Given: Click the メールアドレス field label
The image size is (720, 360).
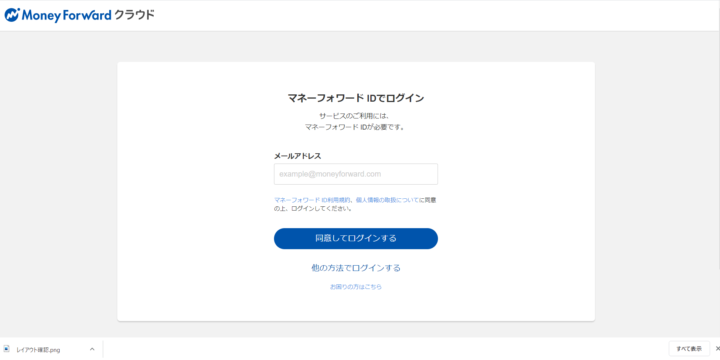Looking at the screenshot, I should (298, 156).
